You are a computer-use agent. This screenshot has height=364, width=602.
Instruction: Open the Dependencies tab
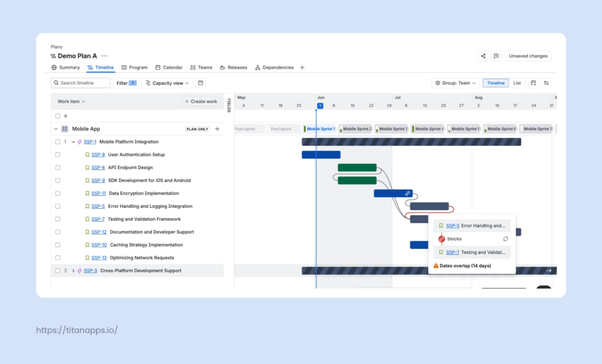(x=275, y=68)
